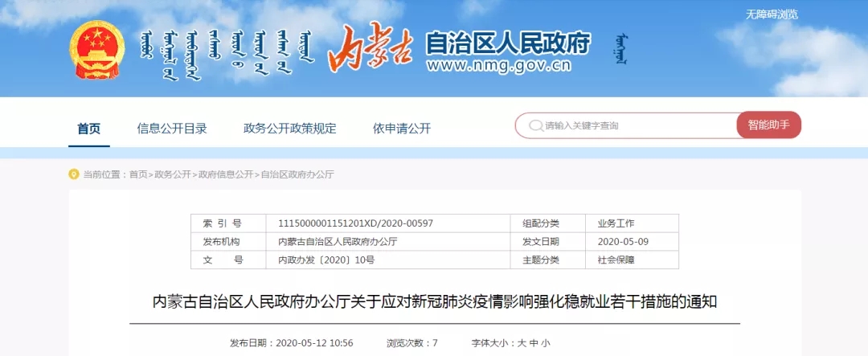This screenshot has height=356, width=868.
Task: Open the 首页 navigation tab
Action: [x=89, y=129]
